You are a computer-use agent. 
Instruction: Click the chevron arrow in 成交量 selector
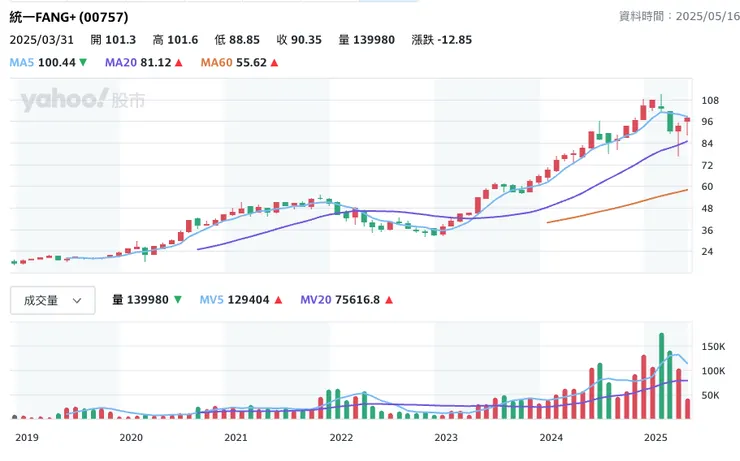77,301
